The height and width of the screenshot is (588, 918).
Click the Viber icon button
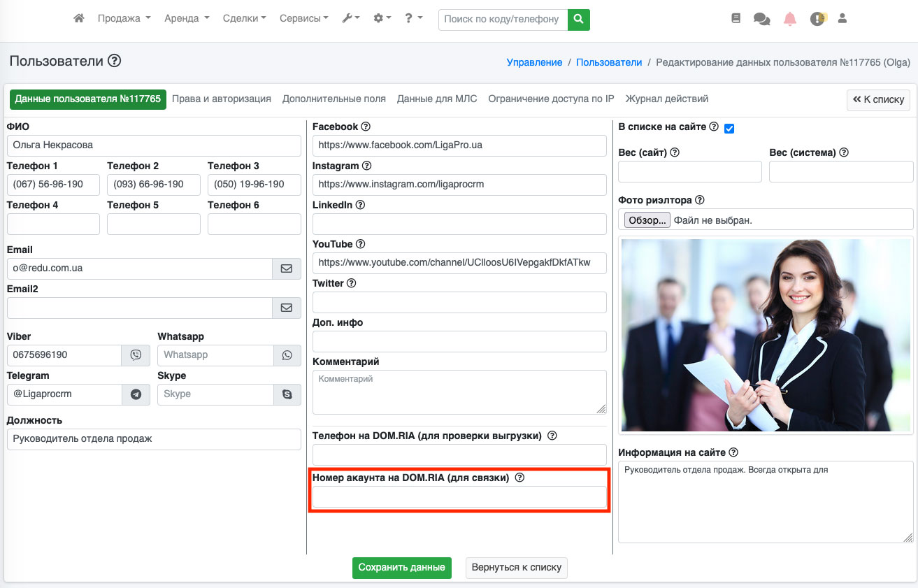tap(136, 355)
